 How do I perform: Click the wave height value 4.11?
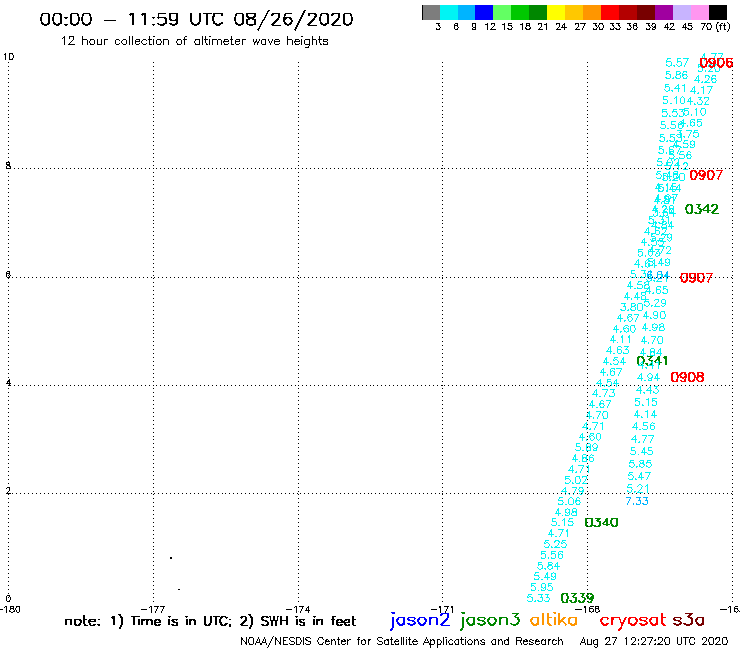pos(620,339)
